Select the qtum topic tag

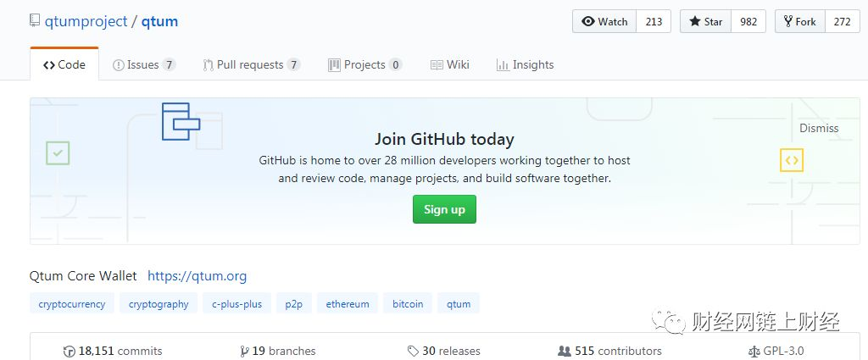click(459, 303)
